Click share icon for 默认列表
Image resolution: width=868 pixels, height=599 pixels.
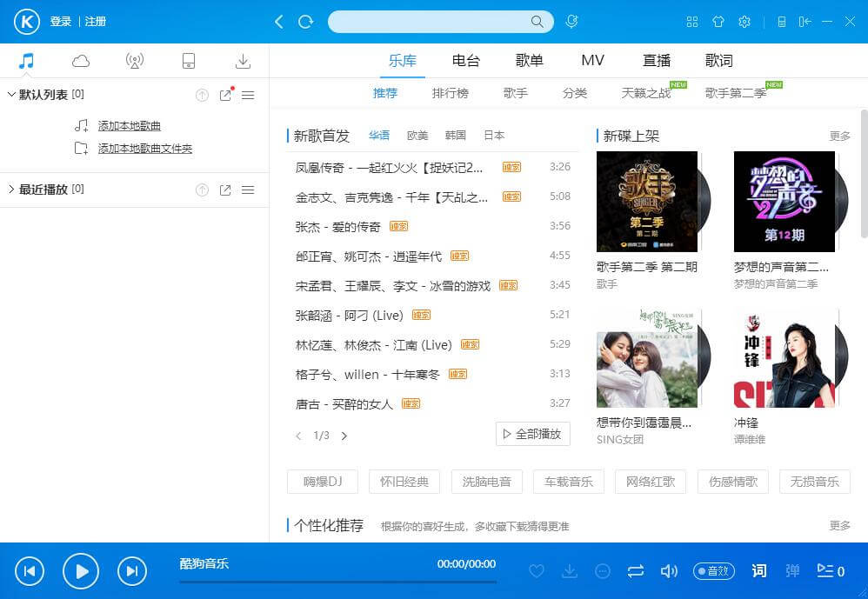226,95
